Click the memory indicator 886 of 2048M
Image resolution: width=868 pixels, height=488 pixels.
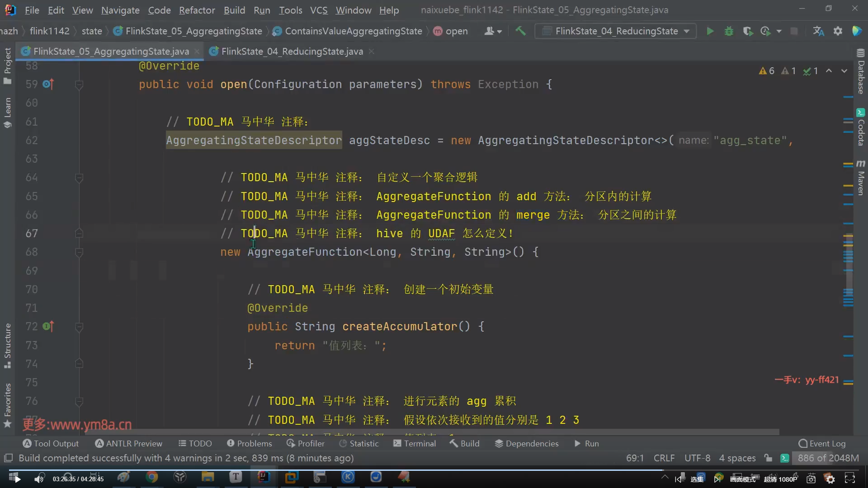point(828,458)
